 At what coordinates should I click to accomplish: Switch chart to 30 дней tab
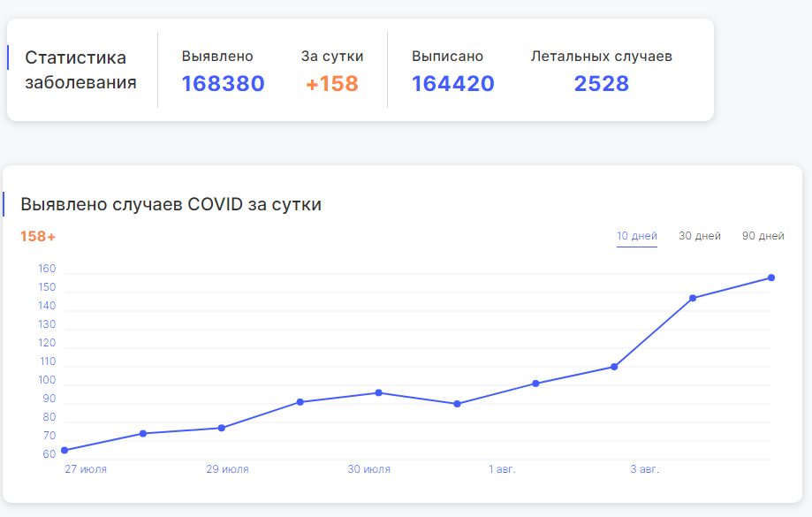click(700, 236)
